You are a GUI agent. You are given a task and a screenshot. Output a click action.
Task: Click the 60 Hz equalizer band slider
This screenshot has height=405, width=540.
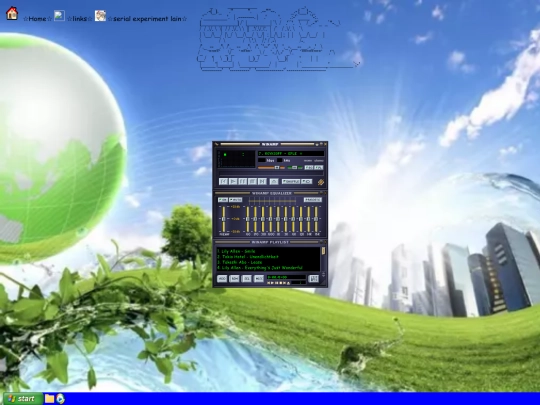248,219
